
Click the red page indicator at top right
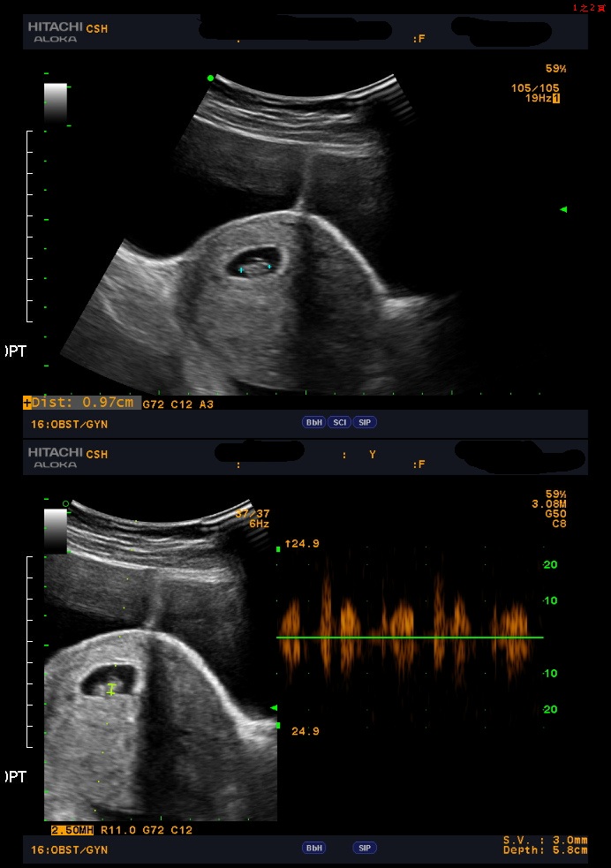pyautogui.click(x=588, y=7)
